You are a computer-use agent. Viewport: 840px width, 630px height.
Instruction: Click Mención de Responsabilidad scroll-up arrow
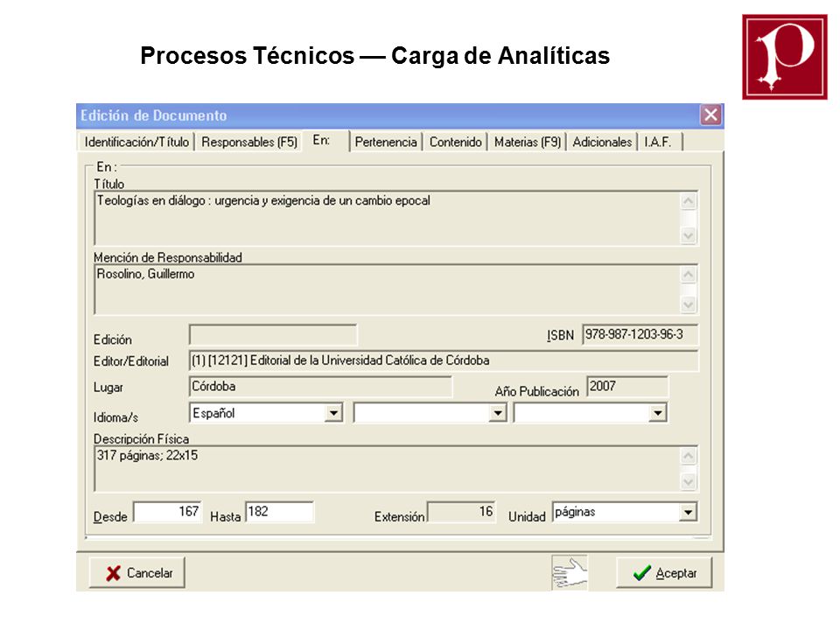[689, 275]
